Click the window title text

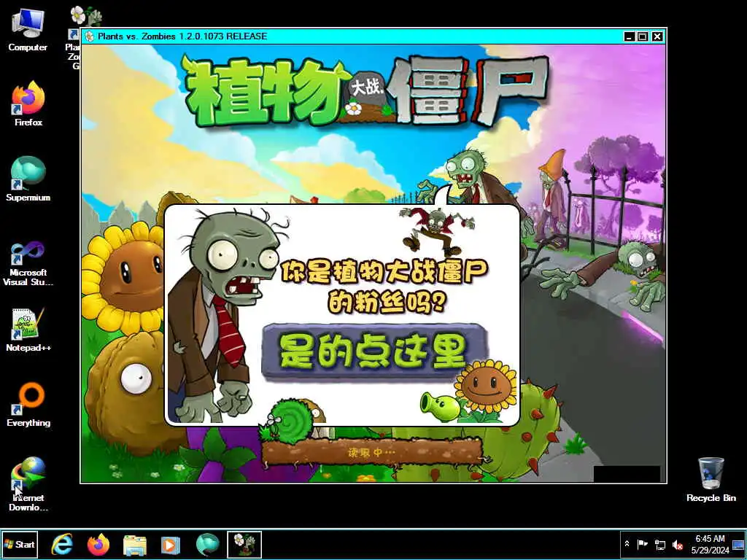tap(182, 36)
